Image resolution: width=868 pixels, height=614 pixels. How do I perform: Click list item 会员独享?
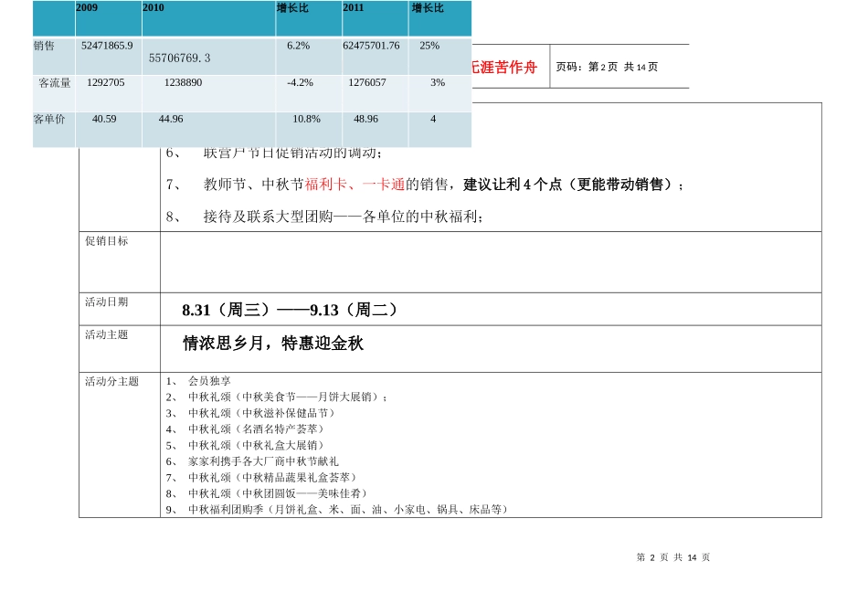(209, 381)
